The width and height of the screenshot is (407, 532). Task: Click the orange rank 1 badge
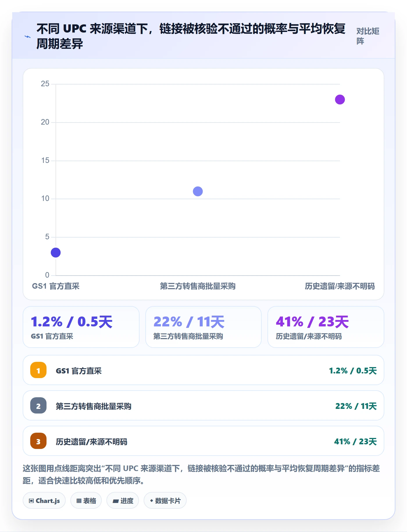click(38, 370)
